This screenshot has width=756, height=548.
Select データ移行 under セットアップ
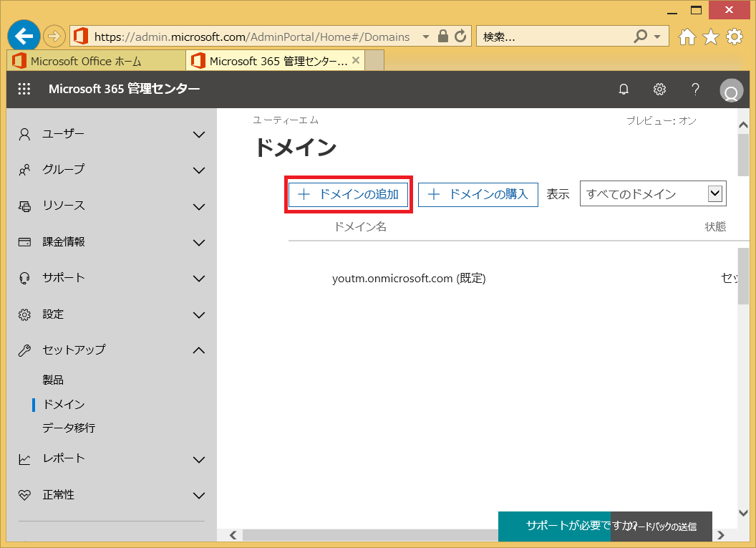pos(69,428)
